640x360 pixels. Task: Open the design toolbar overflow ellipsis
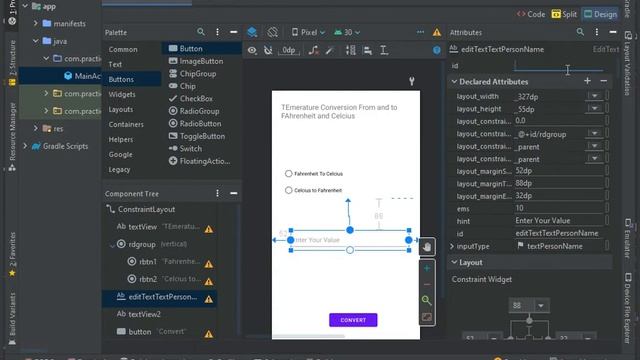[420, 32]
